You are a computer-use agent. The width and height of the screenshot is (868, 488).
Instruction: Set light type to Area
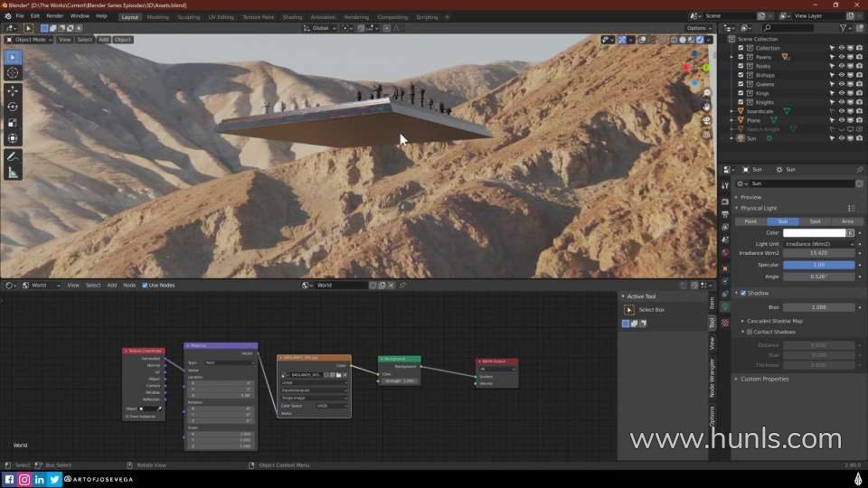(846, 221)
